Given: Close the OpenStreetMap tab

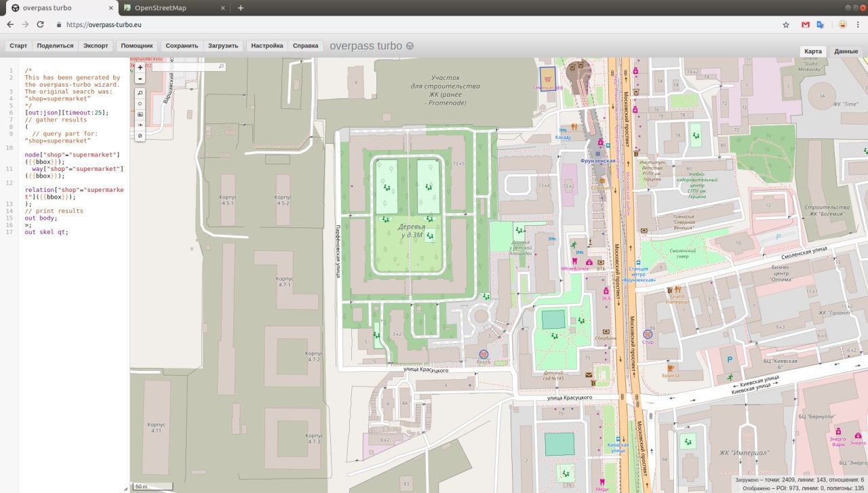Looking at the screenshot, I should (x=222, y=8).
